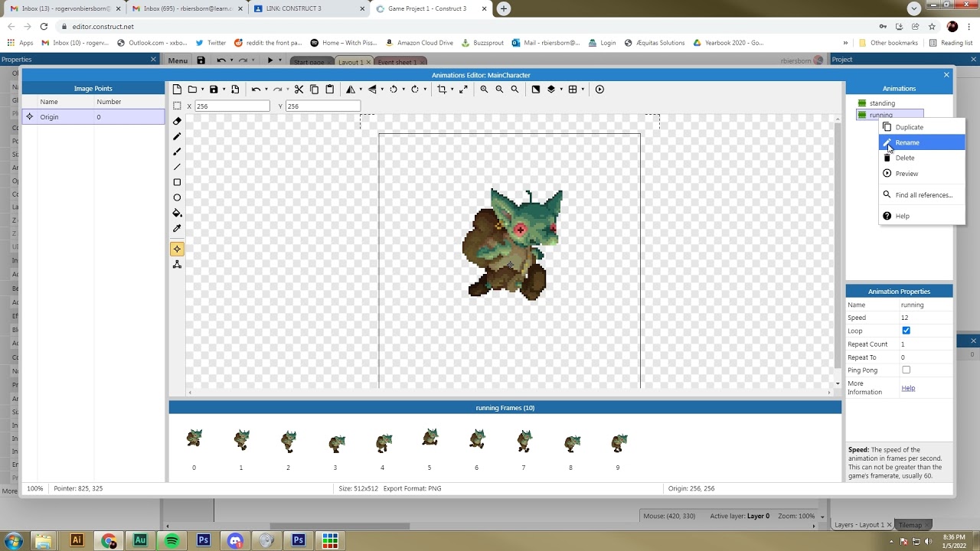
Task: Select the Eraser tool
Action: 177,121
